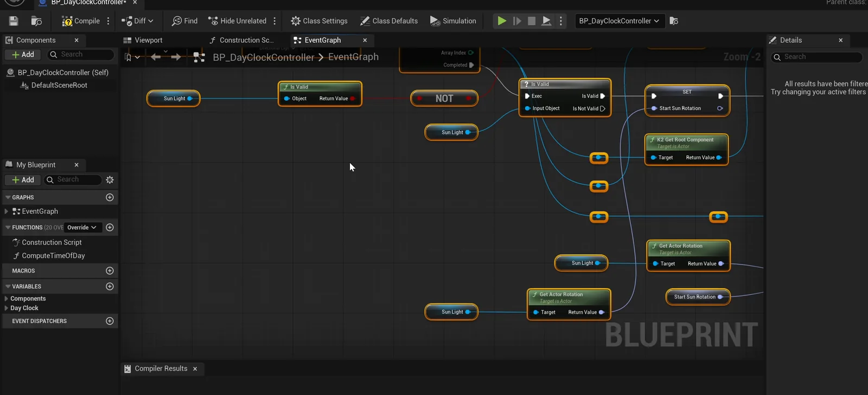Expand the EventGraph tree item

[6, 211]
